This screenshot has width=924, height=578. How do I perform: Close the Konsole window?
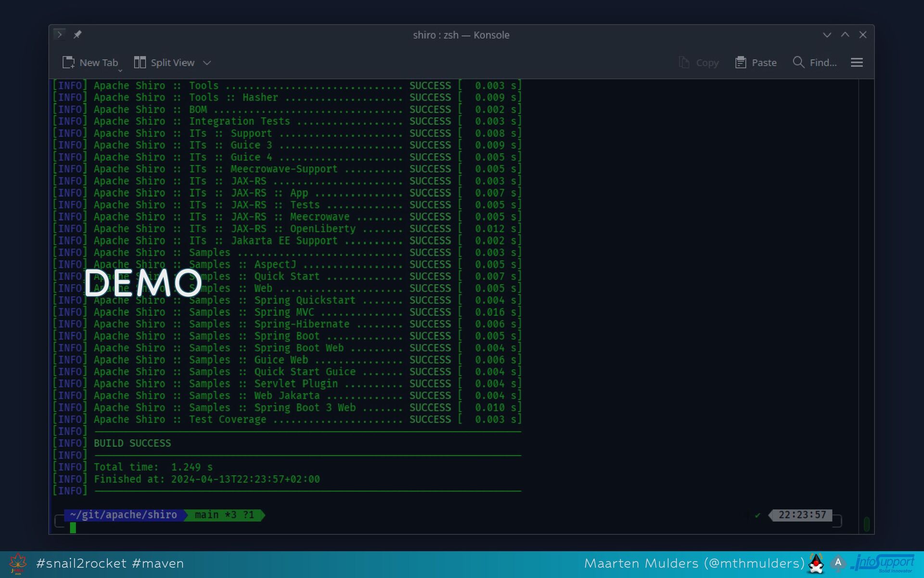[x=863, y=35]
